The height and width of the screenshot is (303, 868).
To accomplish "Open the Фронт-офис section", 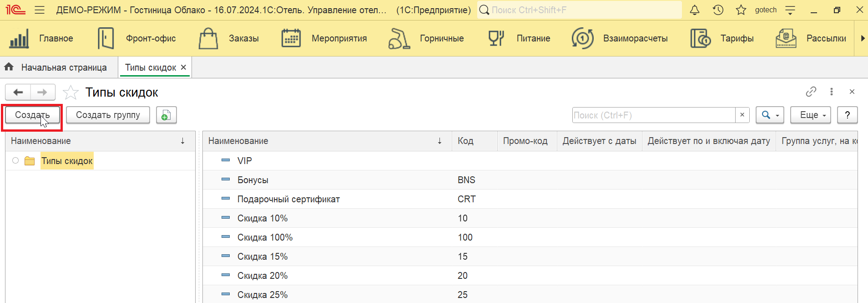I will (151, 38).
